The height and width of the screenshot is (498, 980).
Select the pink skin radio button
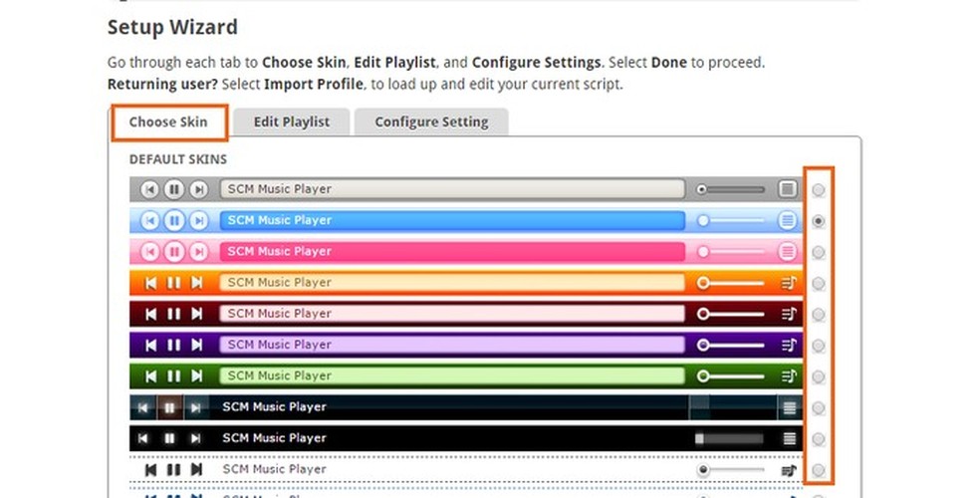818,252
